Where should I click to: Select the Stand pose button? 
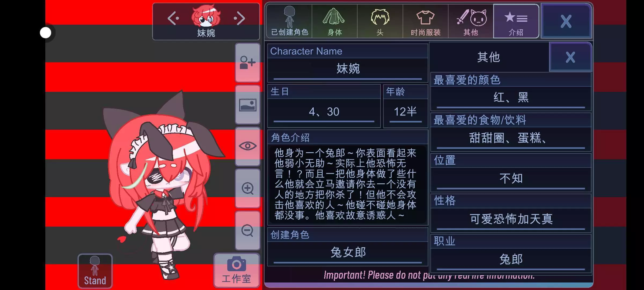(x=95, y=271)
